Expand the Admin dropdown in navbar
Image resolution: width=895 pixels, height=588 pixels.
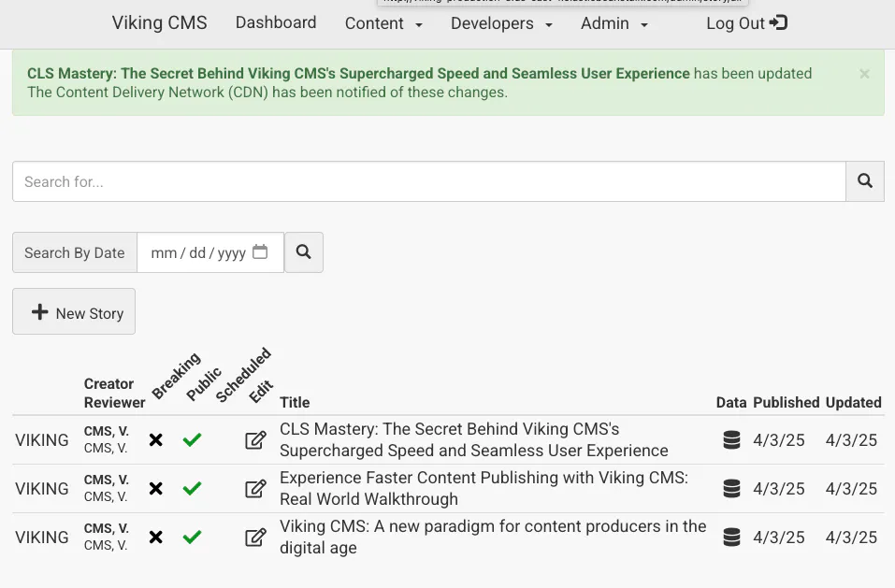click(614, 23)
